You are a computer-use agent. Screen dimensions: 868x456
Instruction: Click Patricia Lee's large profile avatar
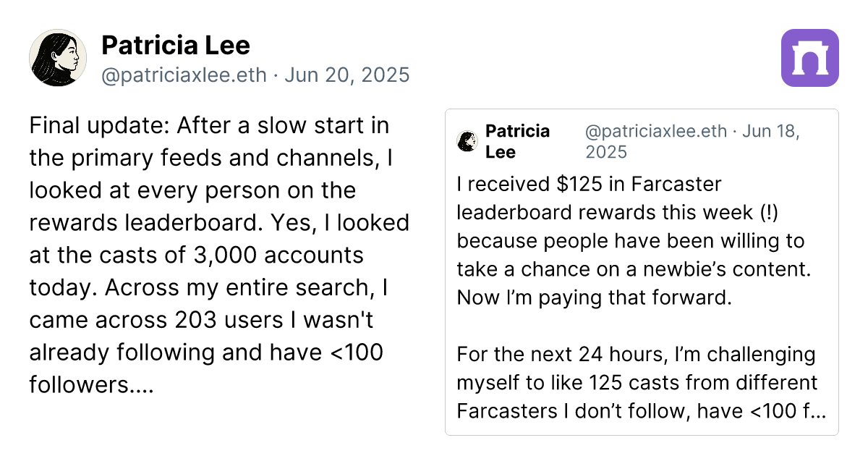pyautogui.click(x=58, y=58)
